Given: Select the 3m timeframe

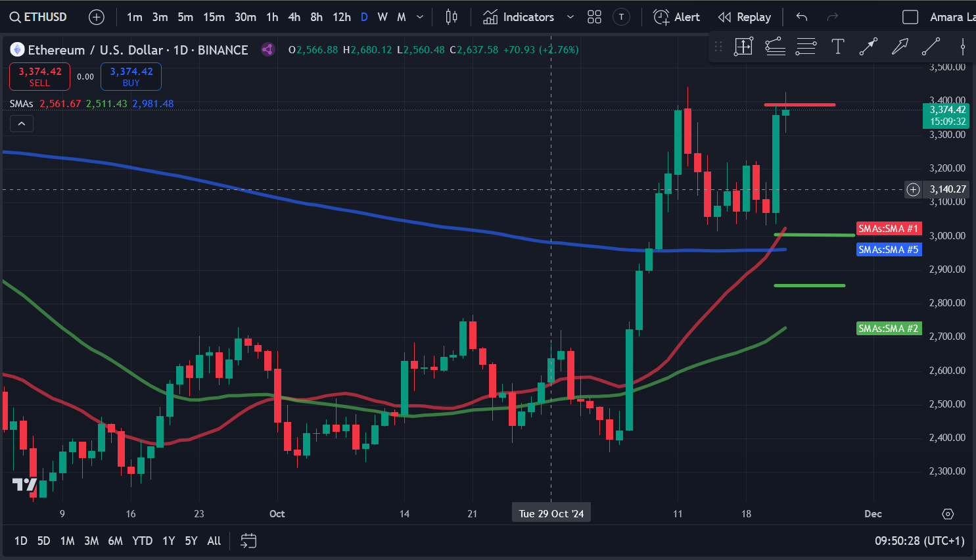Looking at the screenshot, I should click(x=160, y=17).
